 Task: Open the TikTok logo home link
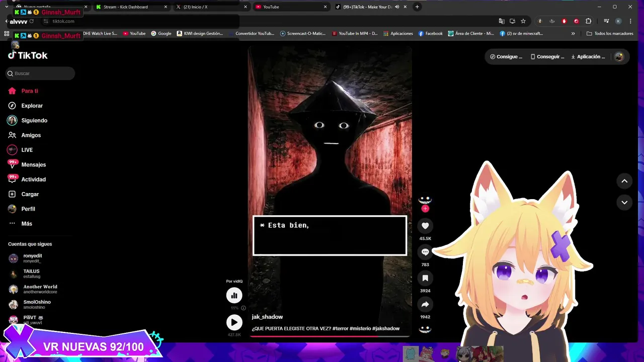click(x=28, y=55)
